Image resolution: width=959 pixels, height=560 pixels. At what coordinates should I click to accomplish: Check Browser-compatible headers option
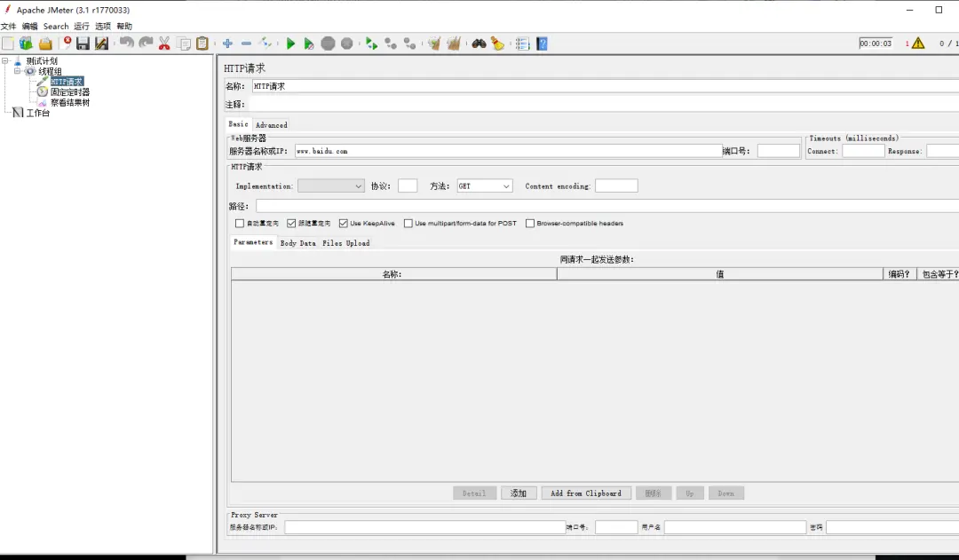pyautogui.click(x=529, y=223)
